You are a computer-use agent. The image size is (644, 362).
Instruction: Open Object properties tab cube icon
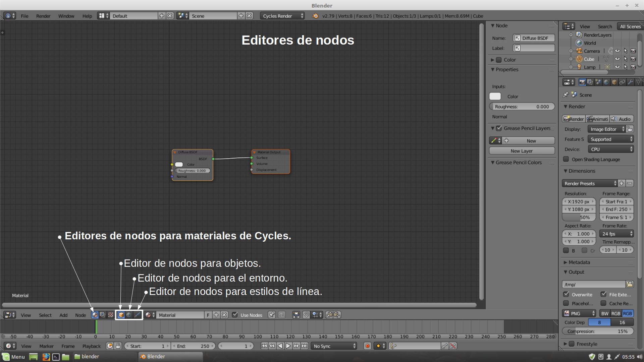click(614, 82)
